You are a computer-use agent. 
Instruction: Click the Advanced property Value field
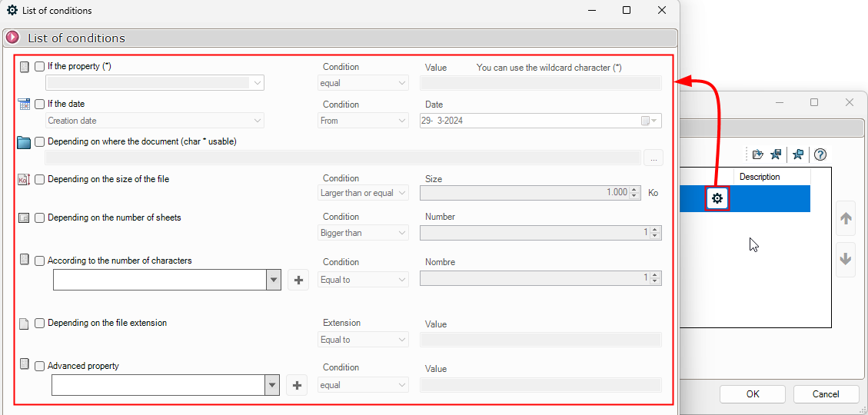tap(540, 385)
